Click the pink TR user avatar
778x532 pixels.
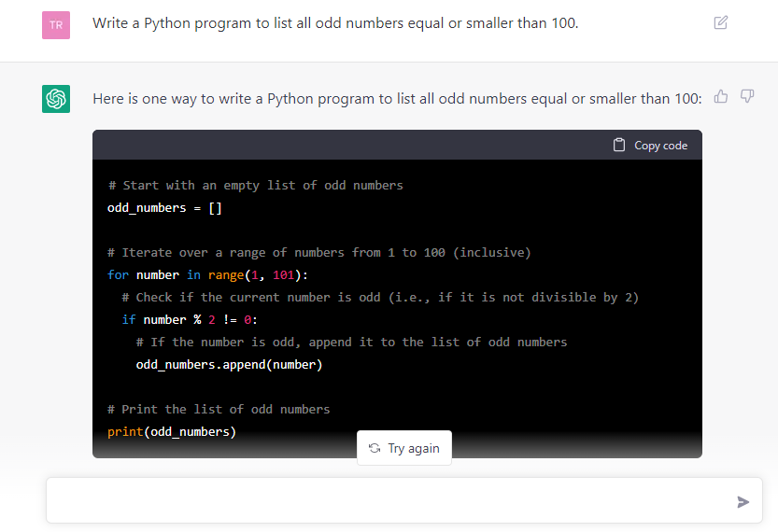[56, 24]
